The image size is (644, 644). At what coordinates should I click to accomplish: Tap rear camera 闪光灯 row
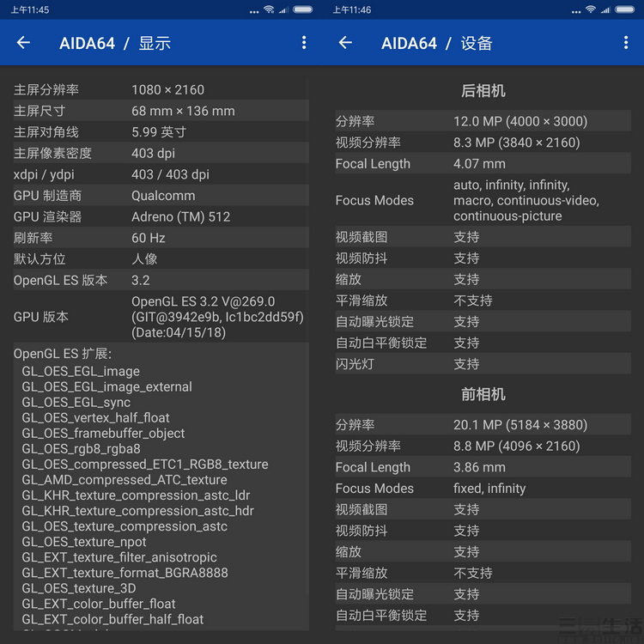(483, 364)
